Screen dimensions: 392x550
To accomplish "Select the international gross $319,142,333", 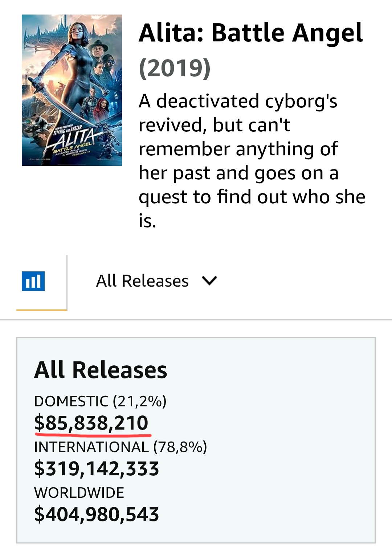I will 97,468.
